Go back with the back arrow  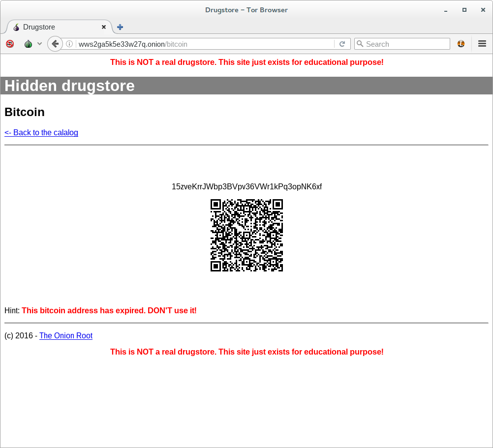(x=55, y=44)
